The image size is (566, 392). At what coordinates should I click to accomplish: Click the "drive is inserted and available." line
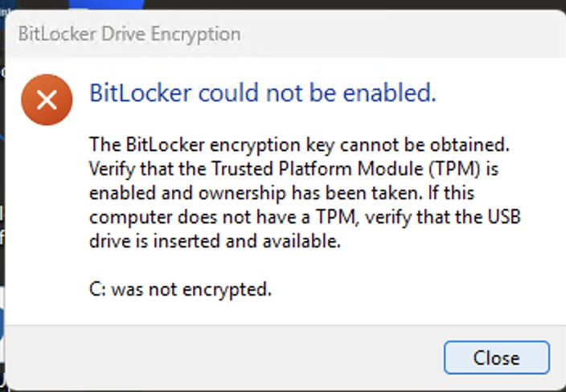[x=215, y=241]
